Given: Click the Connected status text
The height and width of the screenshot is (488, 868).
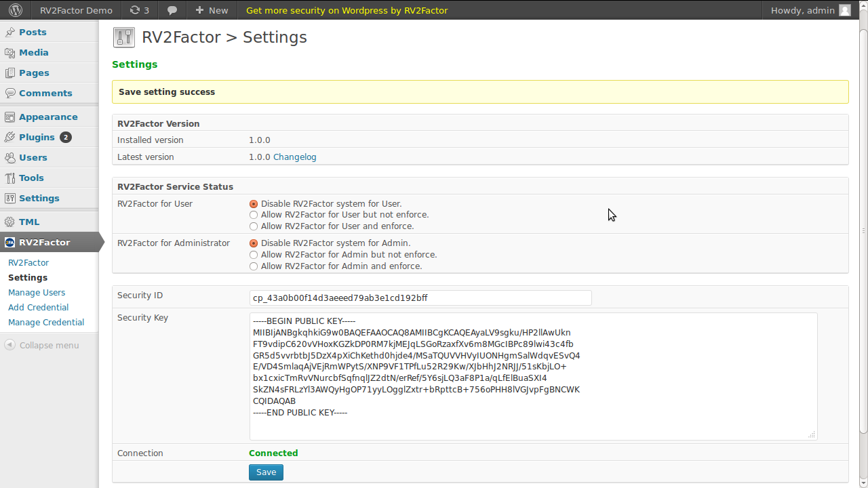Looking at the screenshot, I should [x=273, y=453].
